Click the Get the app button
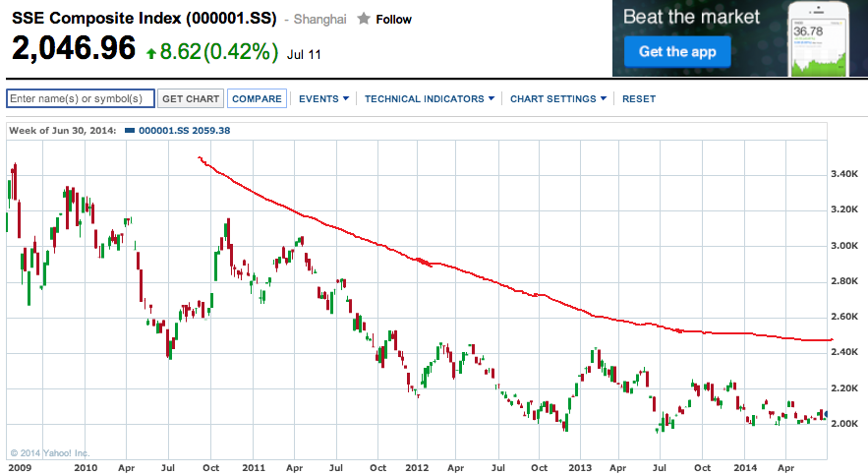Viewport: 868px width, 475px height. pos(677,52)
